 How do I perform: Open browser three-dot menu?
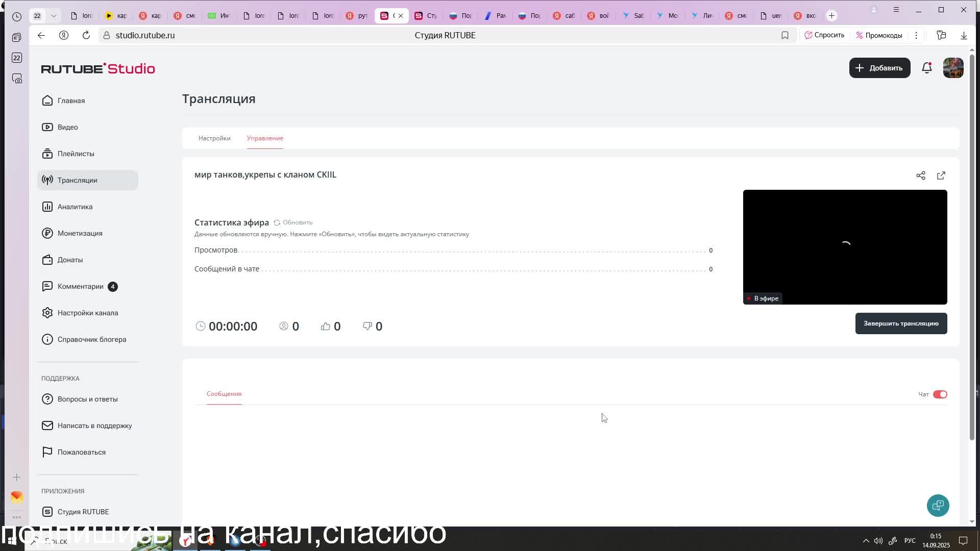[x=916, y=35]
